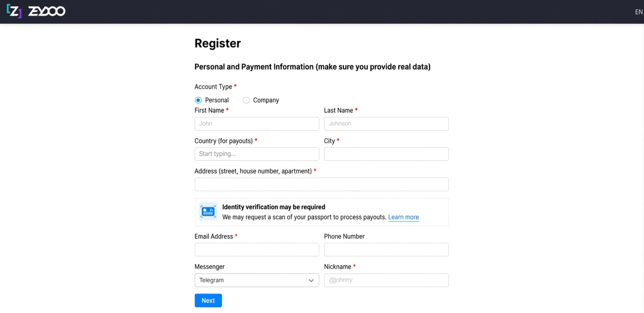This screenshot has height=313, width=644.
Task: Click the ID card verification icon
Action: point(208,212)
